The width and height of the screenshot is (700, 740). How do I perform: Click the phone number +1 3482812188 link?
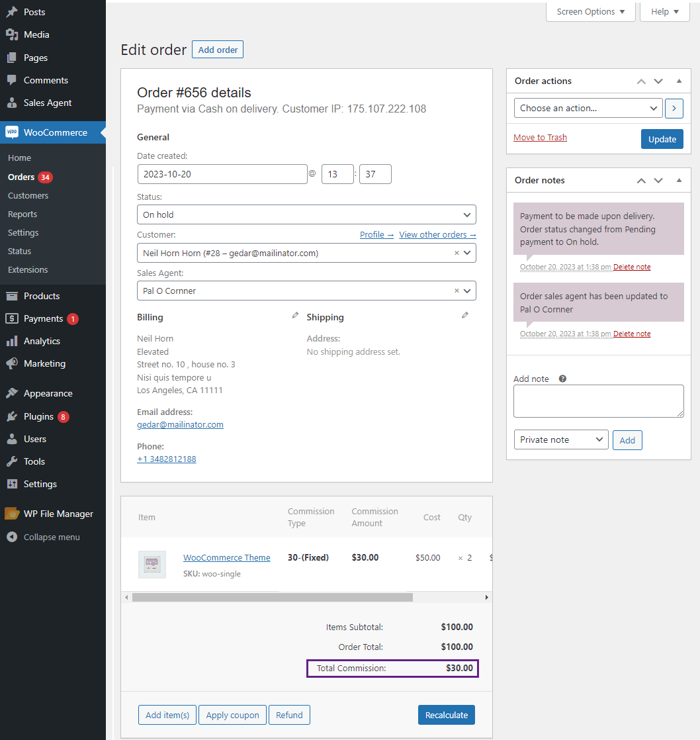tap(167, 459)
